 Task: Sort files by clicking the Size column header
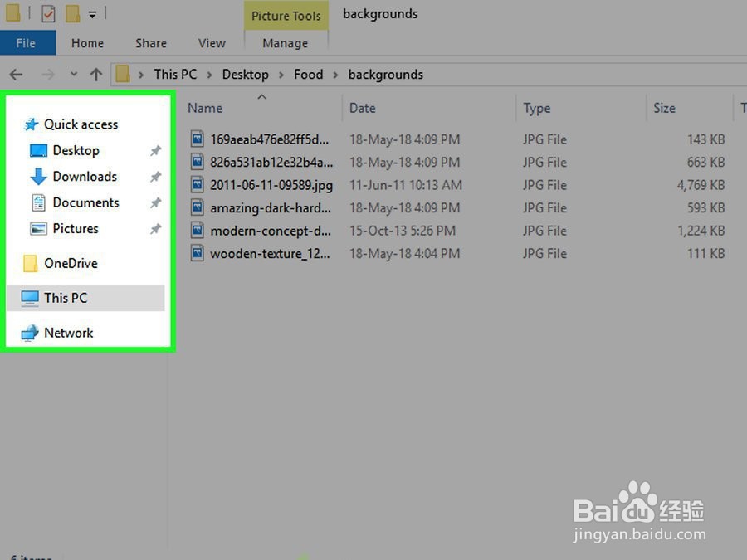[664, 108]
